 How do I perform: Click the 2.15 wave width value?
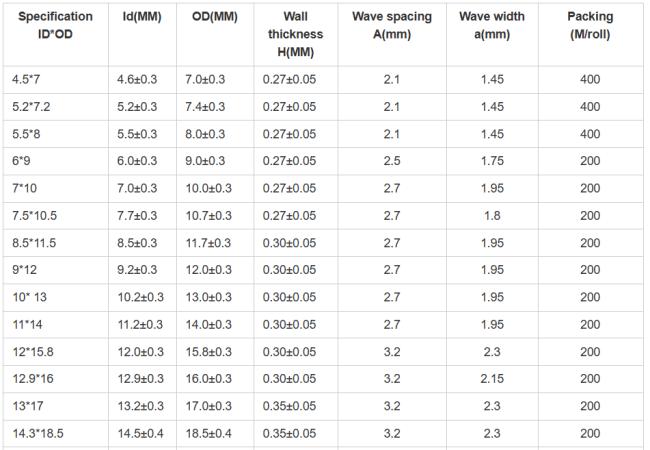tap(492, 378)
